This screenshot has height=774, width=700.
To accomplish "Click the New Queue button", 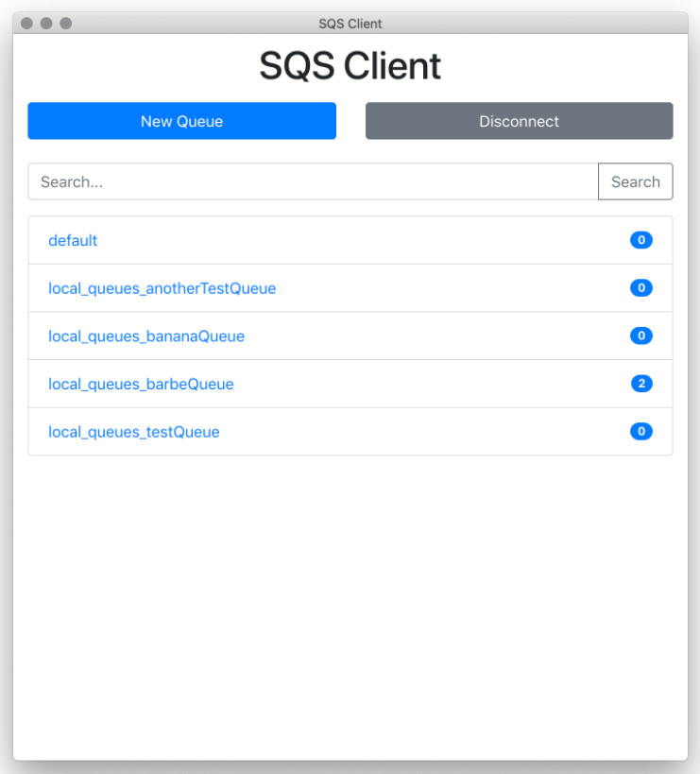I will 181,121.
